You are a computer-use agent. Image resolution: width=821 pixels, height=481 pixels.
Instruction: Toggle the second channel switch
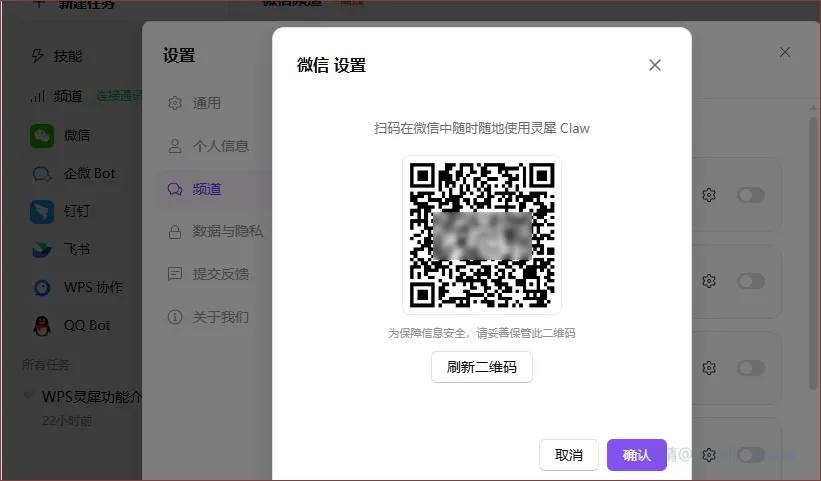751,281
